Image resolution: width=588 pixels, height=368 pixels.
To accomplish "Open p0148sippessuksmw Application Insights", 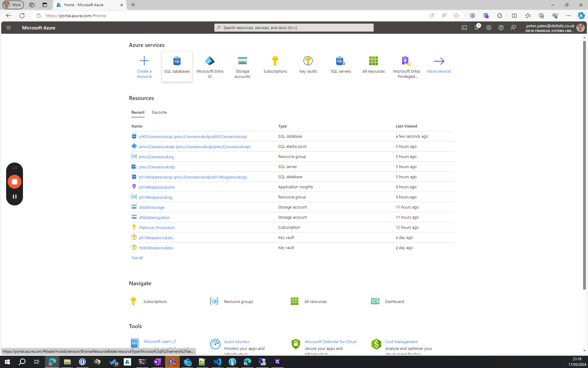I will [157, 187].
